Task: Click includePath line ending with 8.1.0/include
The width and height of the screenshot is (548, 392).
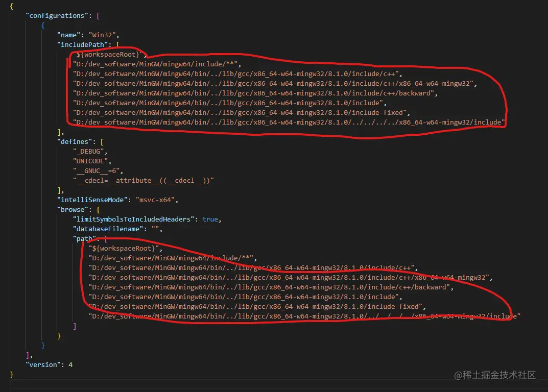Action: (x=228, y=103)
